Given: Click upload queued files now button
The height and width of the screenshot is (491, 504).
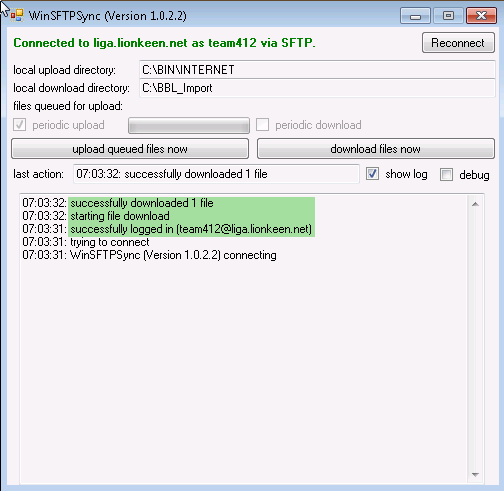Looking at the screenshot, I should [x=130, y=149].
